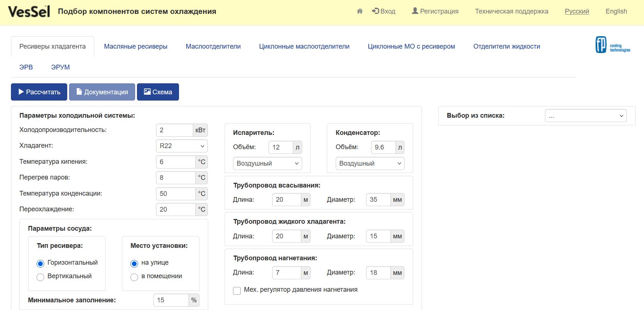Click the cooling technologies logo

tap(613, 45)
